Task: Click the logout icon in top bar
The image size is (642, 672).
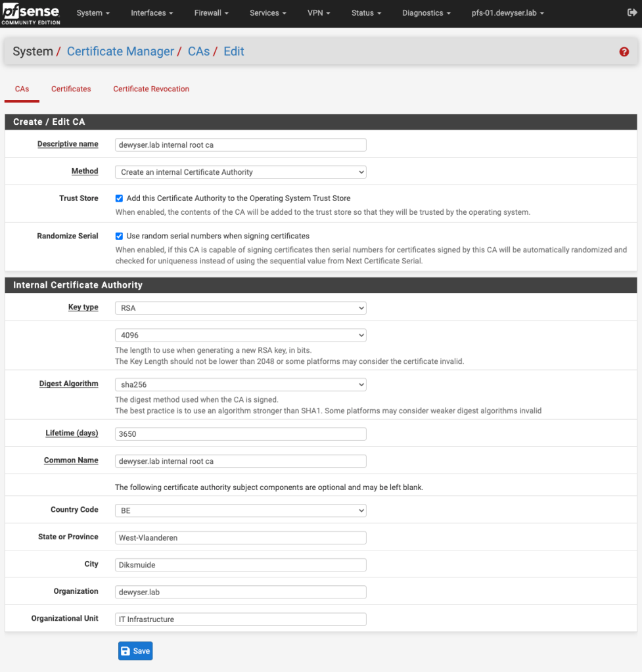Action: click(x=624, y=12)
